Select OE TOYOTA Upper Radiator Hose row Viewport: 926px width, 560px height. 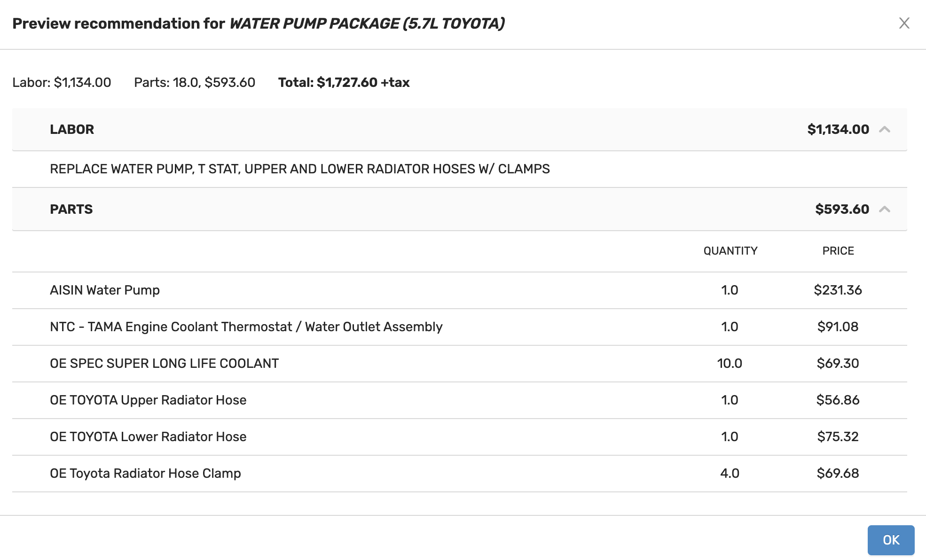148,400
